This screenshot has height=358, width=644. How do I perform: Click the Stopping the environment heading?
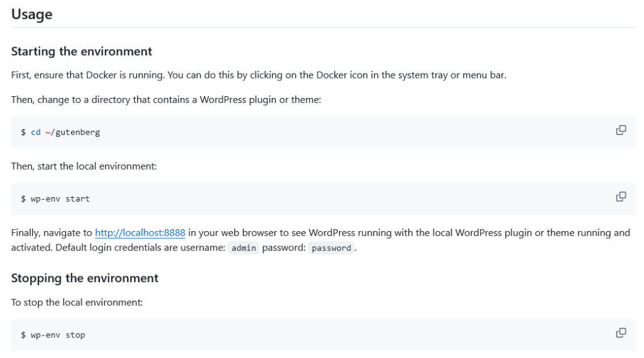[x=85, y=278]
